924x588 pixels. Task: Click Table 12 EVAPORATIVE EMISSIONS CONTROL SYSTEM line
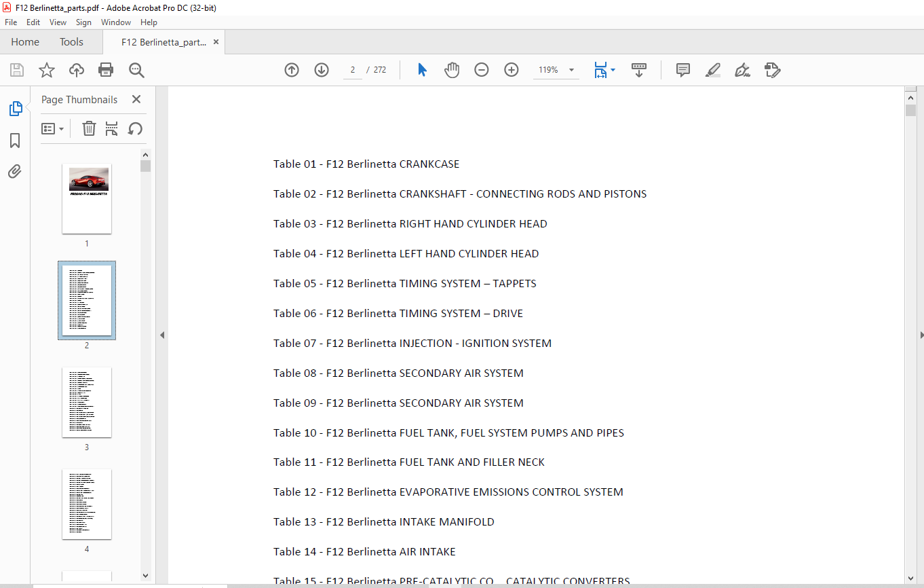(448, 492)
